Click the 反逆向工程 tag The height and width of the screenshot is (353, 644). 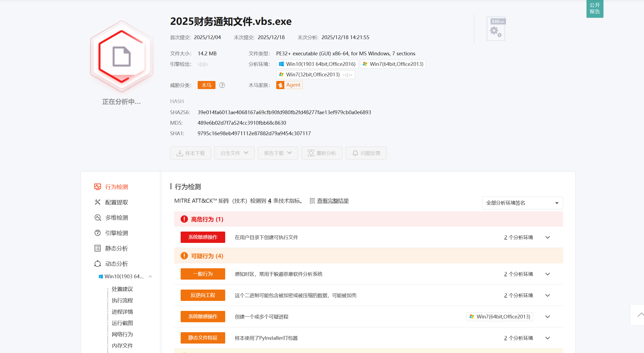point(203,295)
